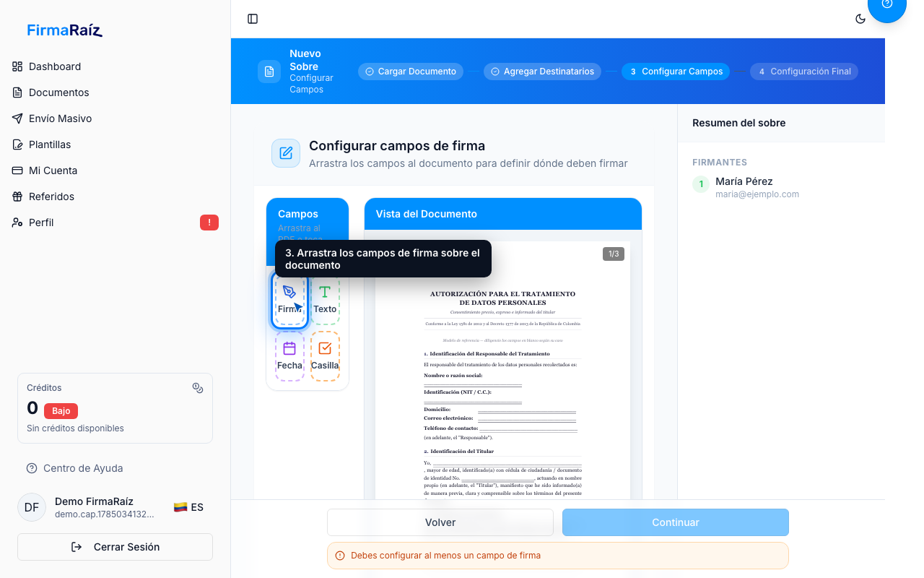Open Referidos section
924x578 pixels.
click(x=115, y=197)
